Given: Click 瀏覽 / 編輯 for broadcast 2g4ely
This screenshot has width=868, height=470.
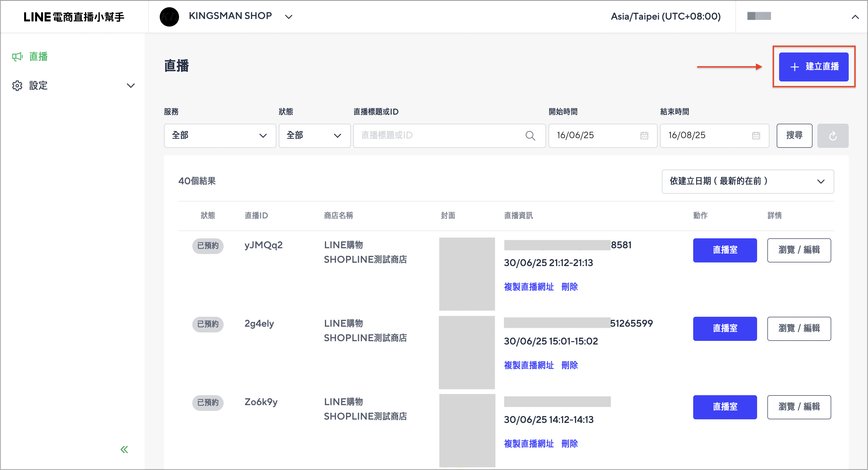Looking at the screenshot, I should pyautogui.click(x=799, y=329).
